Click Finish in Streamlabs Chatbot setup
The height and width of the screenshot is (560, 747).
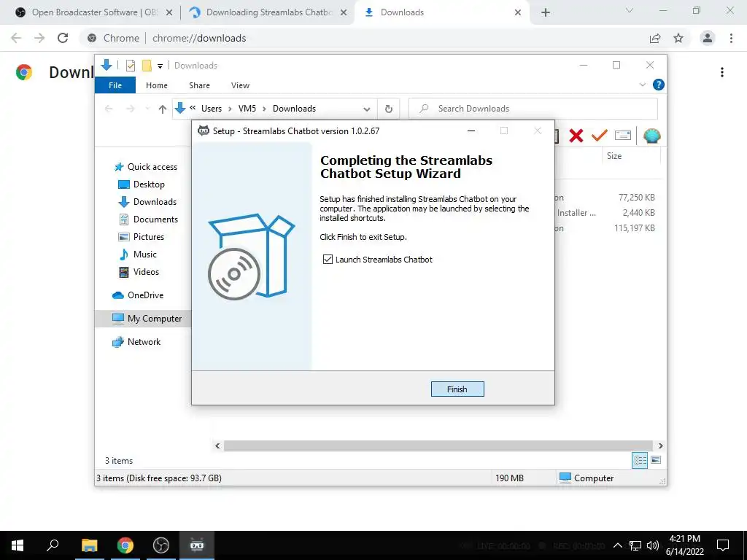457,389
